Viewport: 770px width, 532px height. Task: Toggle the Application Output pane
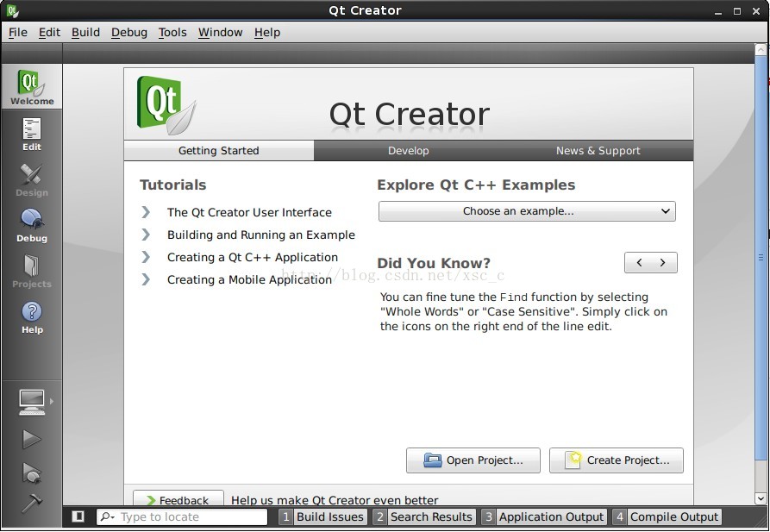544,516
